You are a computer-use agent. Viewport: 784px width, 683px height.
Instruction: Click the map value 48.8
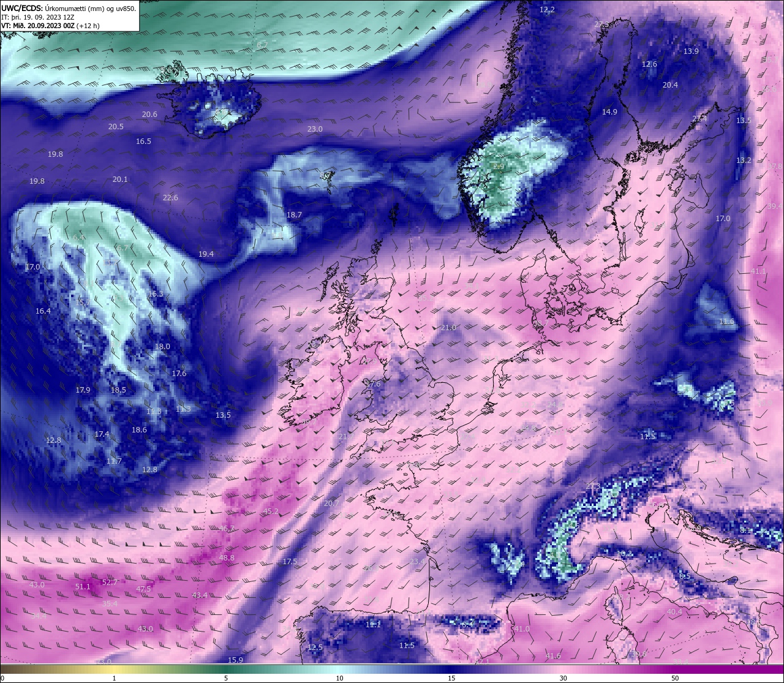tap(227, 558)
